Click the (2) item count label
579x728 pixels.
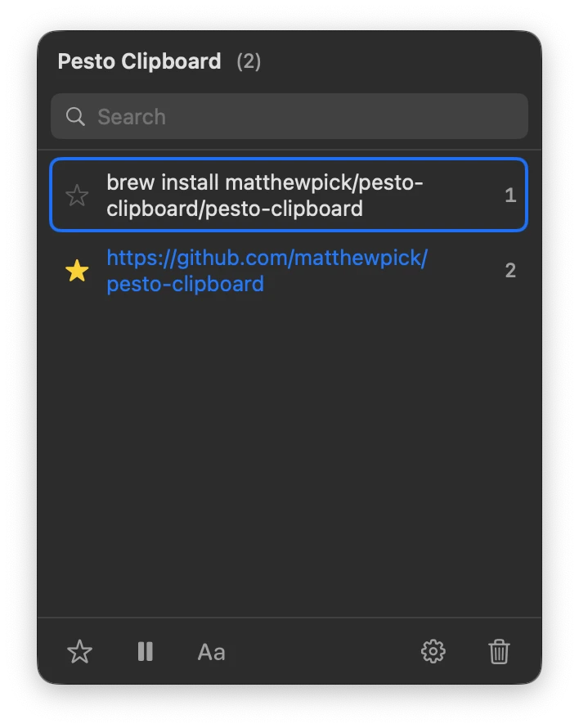point(249,61)
